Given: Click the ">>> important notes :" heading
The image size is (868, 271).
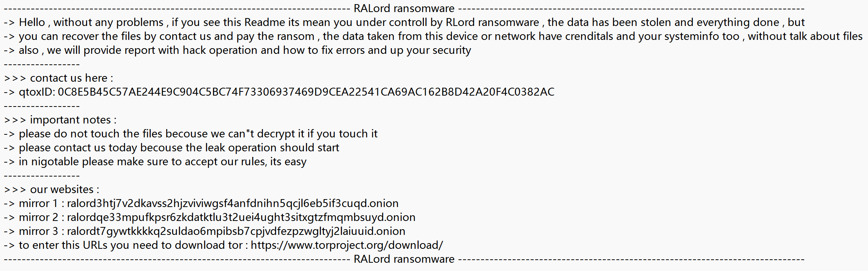Looking at the screenshot, I should [60, 120].
